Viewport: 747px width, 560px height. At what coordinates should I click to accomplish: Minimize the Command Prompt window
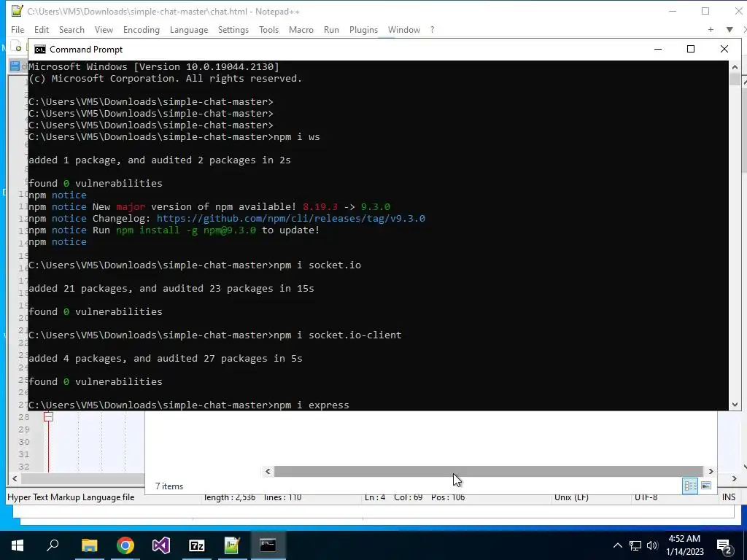click(658, 49)
